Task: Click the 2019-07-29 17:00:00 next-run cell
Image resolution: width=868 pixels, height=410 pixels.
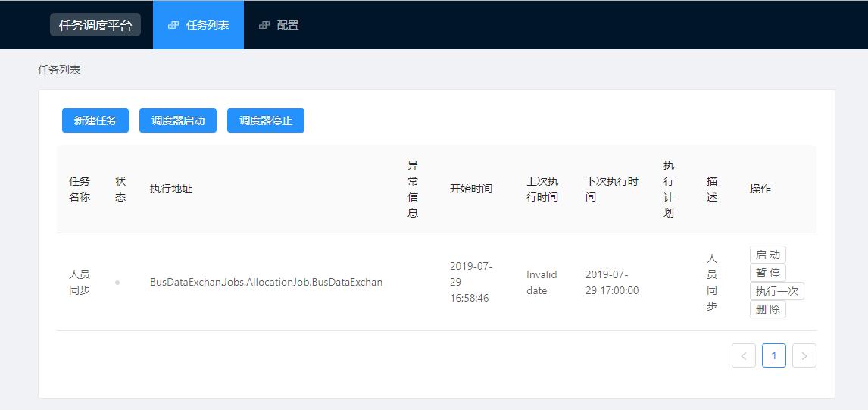Action: [x=612, y=282]
